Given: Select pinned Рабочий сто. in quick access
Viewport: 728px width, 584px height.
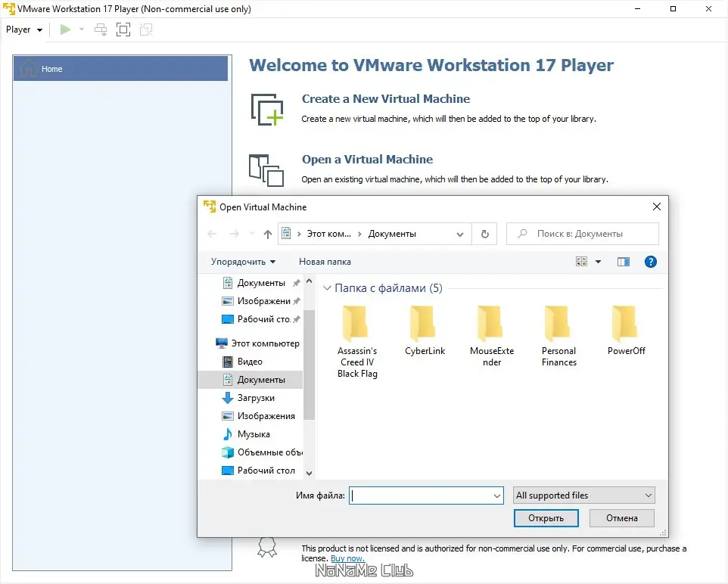Looking at the screenshot, I should [261, 319].
